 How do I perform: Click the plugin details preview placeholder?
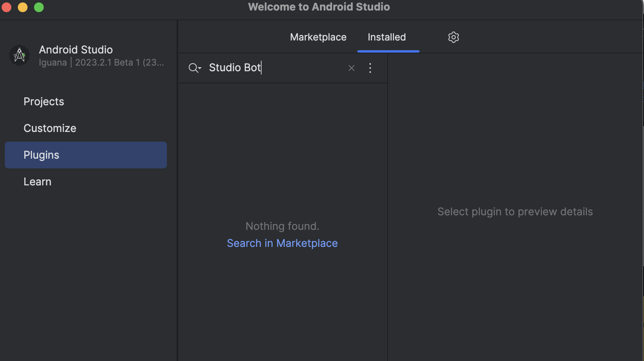tap(515, 212)
